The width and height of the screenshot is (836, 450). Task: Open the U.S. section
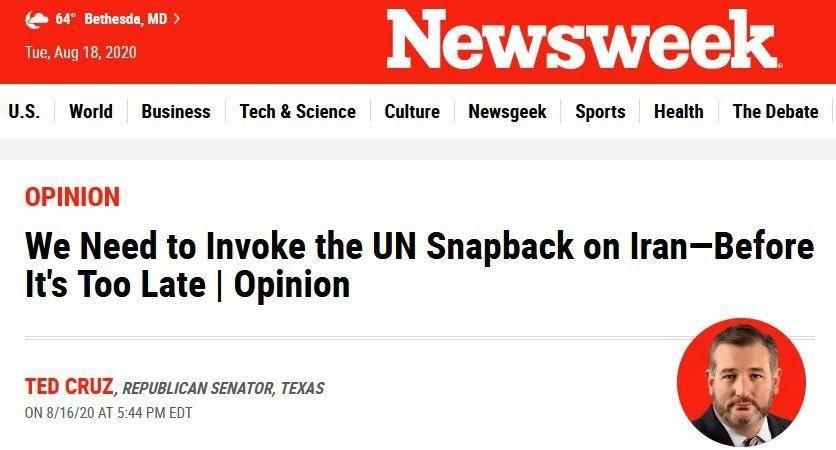(x=24, y=112)
